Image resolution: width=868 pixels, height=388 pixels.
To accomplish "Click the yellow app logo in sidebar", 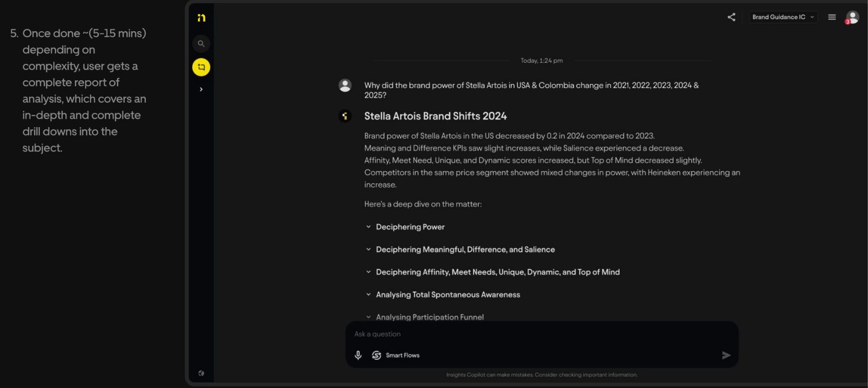I will point(201,18).
